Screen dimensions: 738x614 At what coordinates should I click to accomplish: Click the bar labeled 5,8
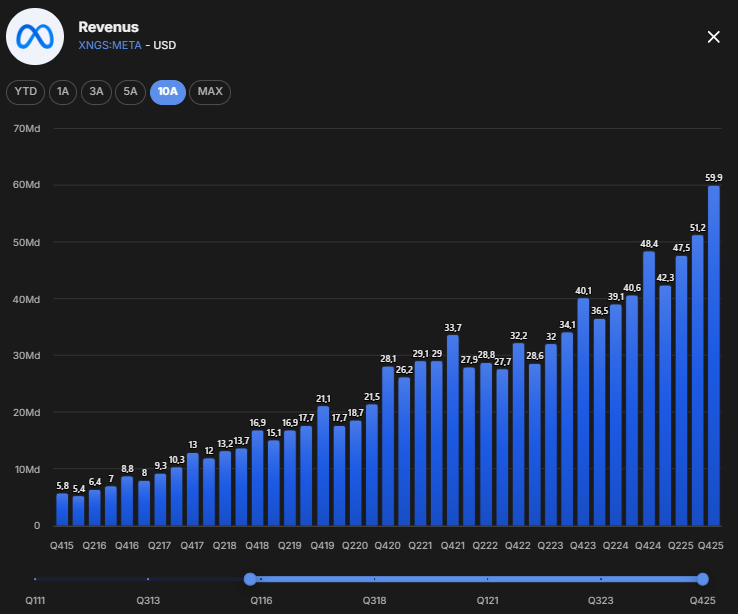point(62,510)
